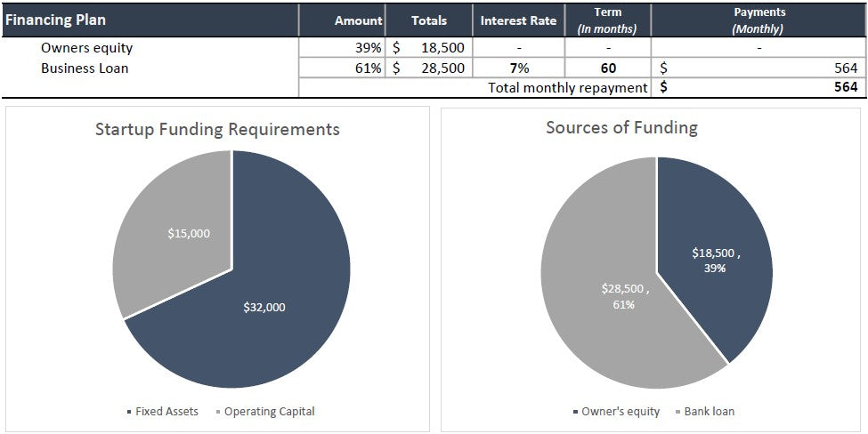Select the $28,500, 61% pie slice
The width and height of the screenshot is (868, 434).
(x=605, y=302)
